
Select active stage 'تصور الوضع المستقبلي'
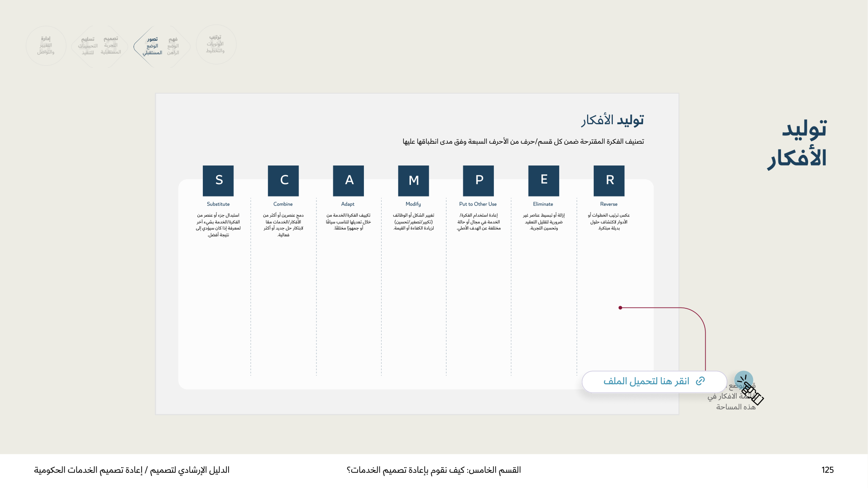[152, 46]
